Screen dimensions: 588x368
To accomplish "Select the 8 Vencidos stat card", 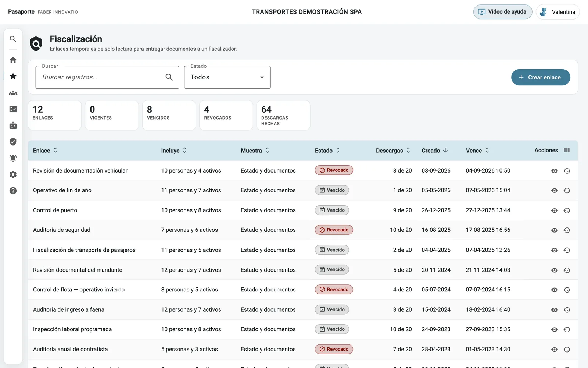I will (x=169, y=115).
